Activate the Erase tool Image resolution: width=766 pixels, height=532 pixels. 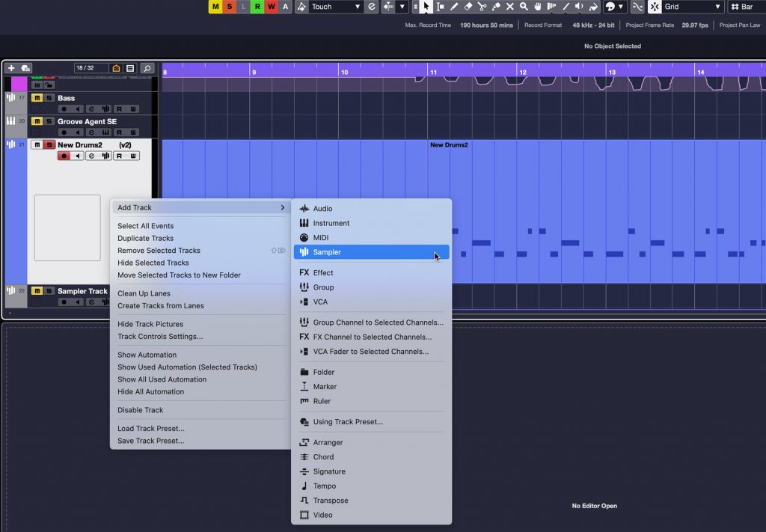(x=467, y=7)
